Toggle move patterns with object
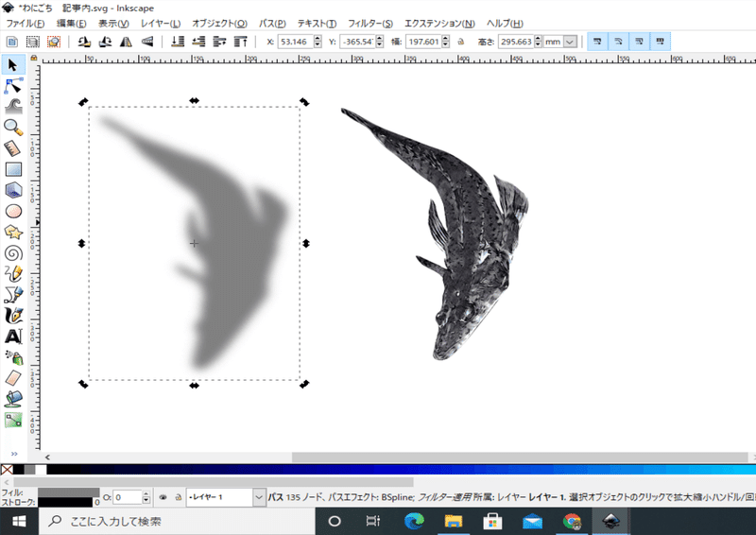The height and width of the screenshot is (535, 756). pos(661,42)
